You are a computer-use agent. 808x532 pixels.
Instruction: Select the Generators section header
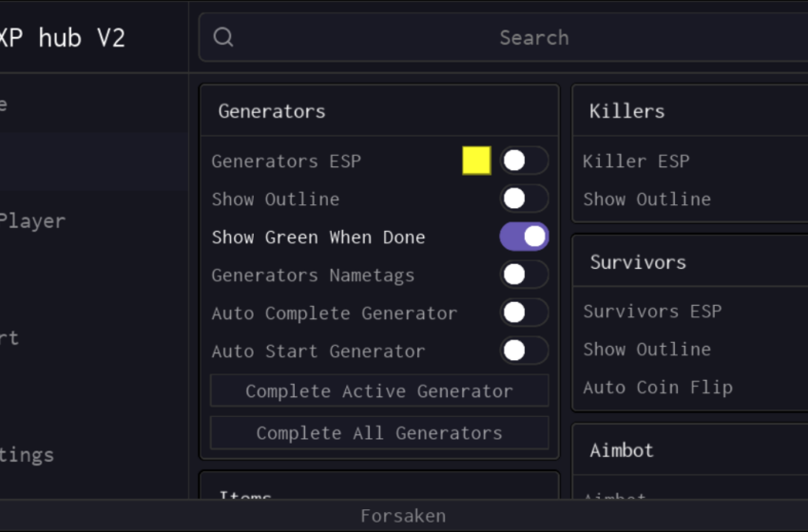coord(272,111)
